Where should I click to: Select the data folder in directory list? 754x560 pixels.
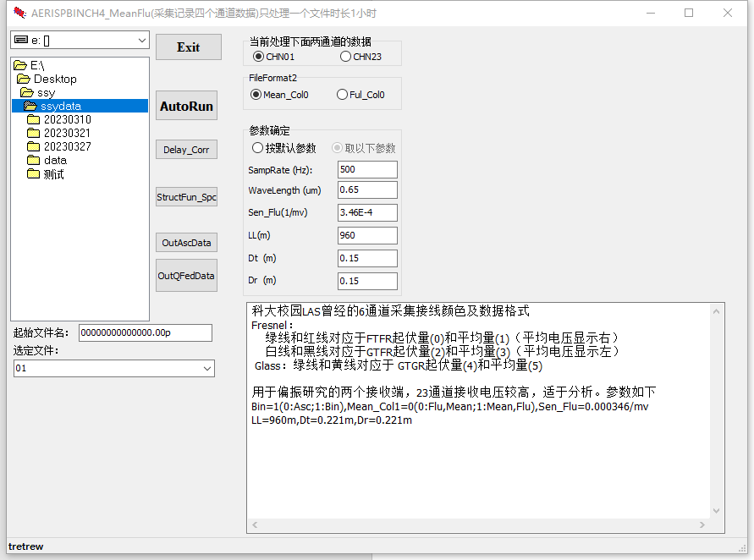(x=55, y=161)
